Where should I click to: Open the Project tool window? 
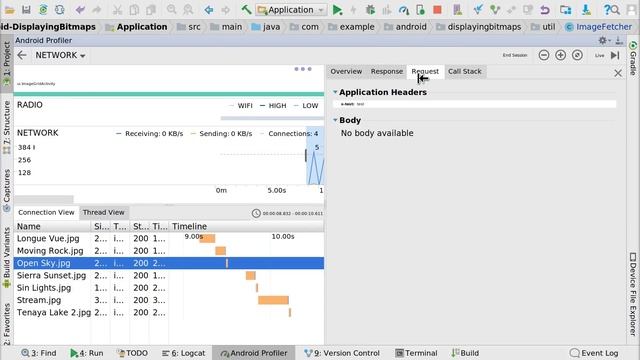tap(7, 63)
